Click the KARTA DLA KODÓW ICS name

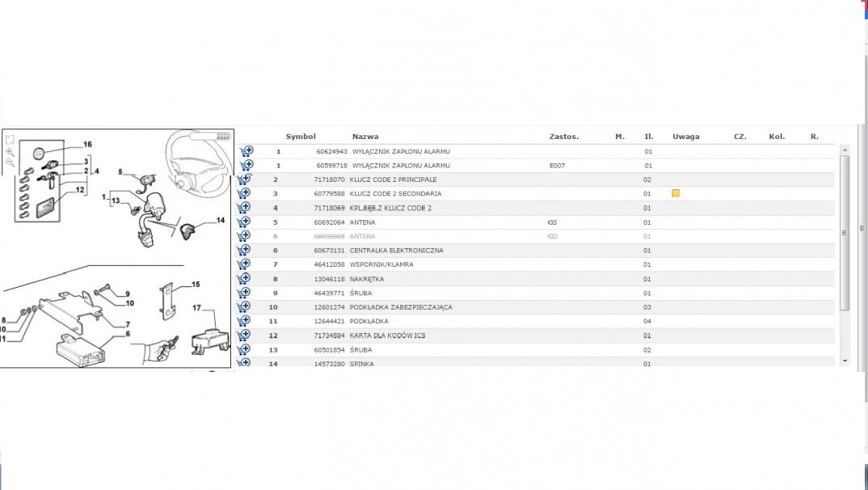[387, 336]
